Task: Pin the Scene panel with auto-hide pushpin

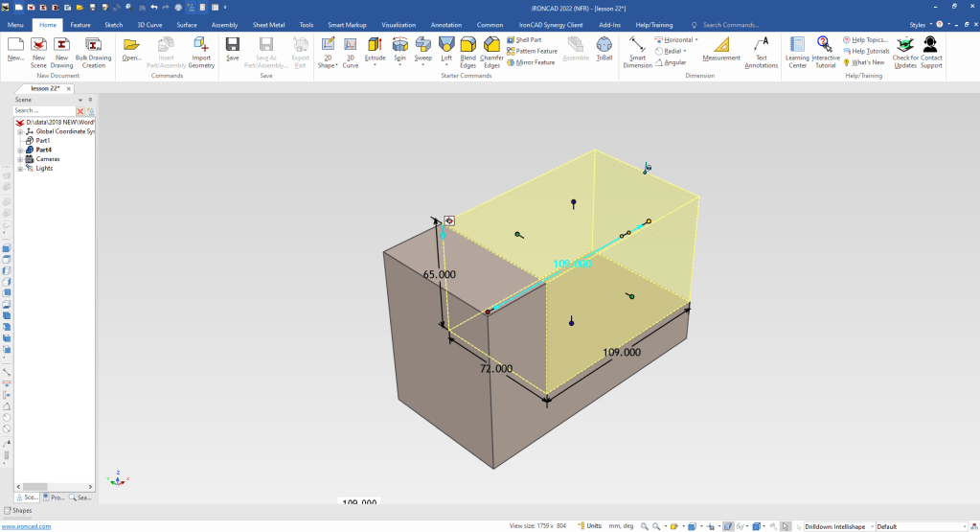Action: tap(90, 100)
